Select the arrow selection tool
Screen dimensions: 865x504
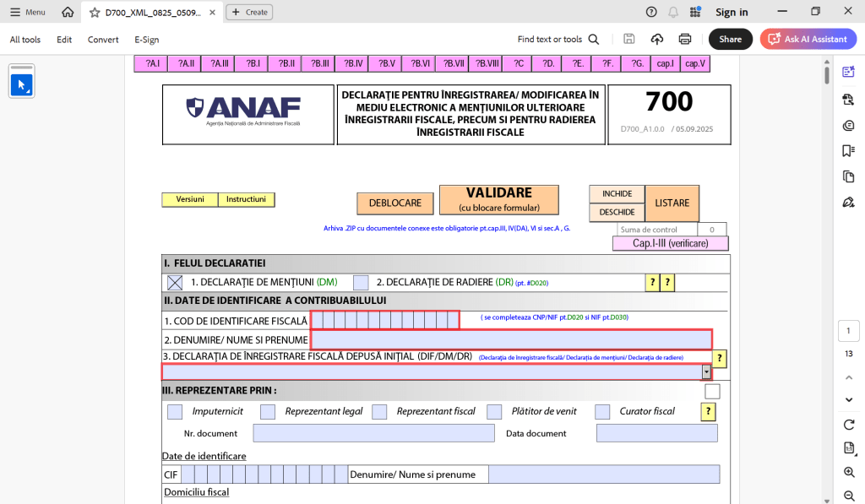(21, 84)
